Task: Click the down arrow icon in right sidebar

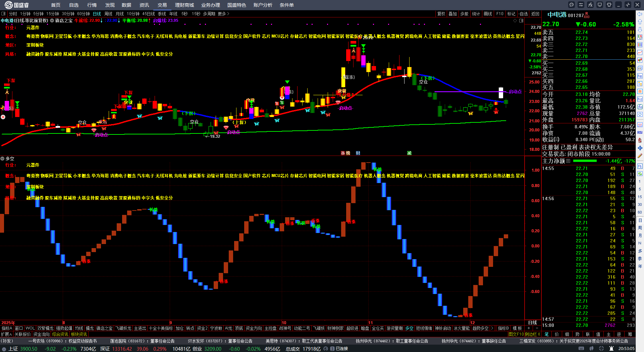Action: point(640,29)
